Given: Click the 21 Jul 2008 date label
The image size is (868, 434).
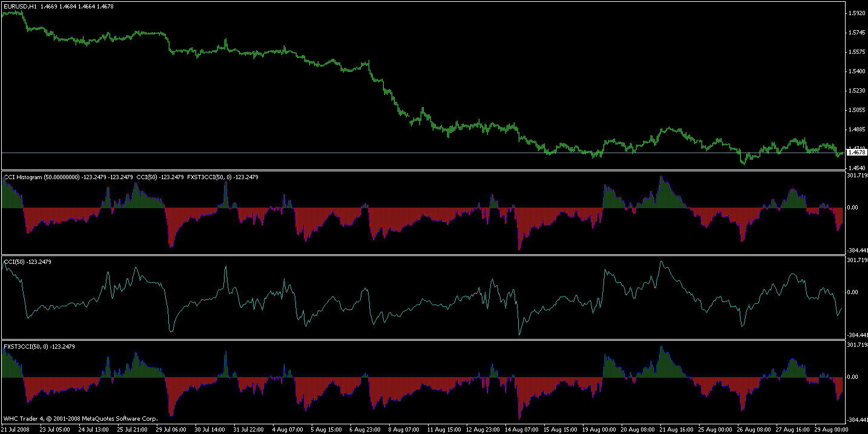Looking at the screenshot, I should click(16, 429).
